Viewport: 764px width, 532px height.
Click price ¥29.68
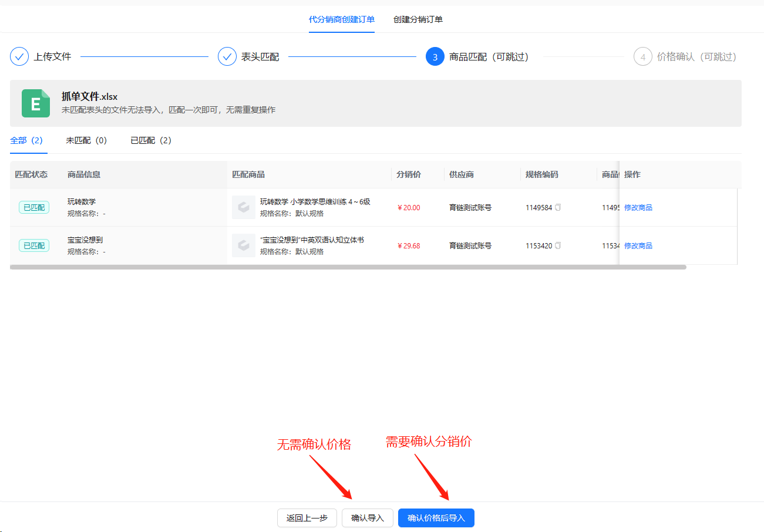point(409,245)
